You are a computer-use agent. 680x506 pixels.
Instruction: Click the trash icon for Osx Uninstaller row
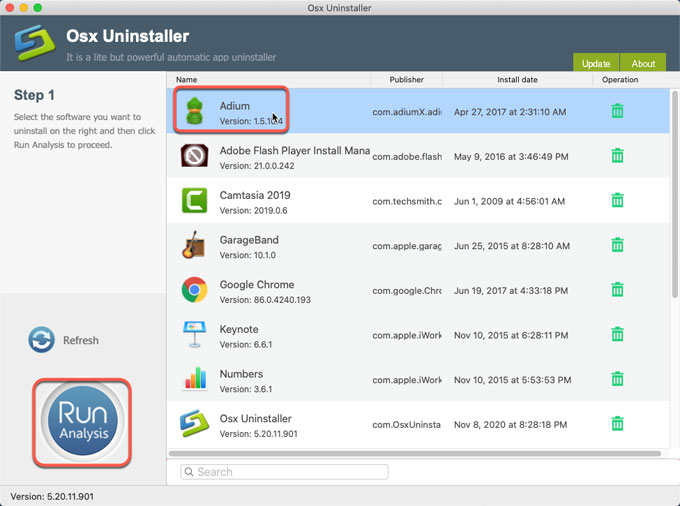tap(617, 424)
